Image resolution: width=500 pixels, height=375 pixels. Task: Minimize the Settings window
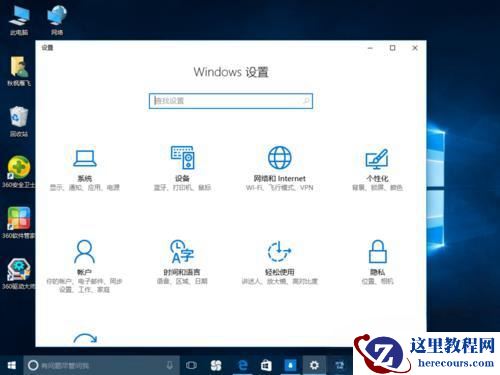coord(370,48)
